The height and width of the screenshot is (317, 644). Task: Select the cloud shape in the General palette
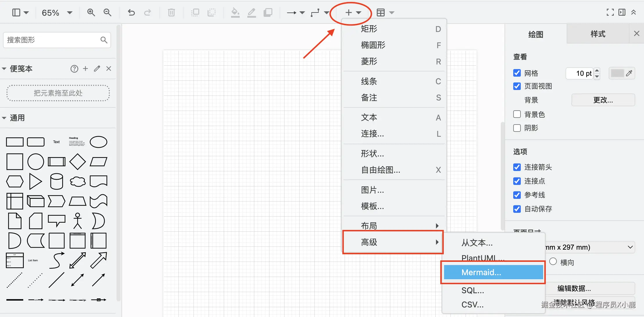coord(78,181)
